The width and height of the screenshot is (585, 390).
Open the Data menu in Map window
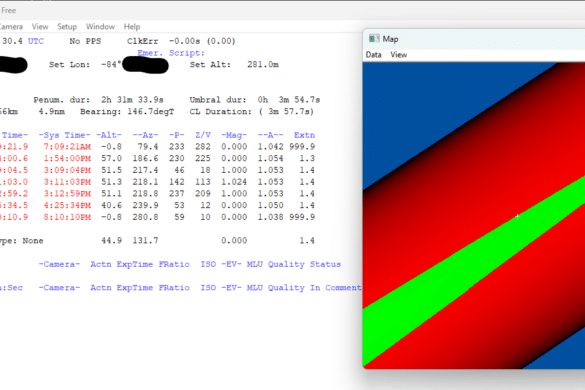coord(373,55)
